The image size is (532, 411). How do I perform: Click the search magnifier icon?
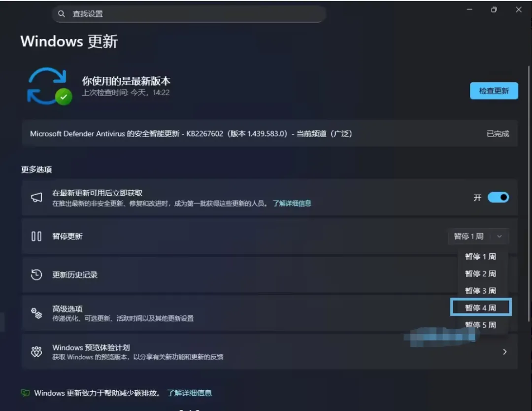62,14
